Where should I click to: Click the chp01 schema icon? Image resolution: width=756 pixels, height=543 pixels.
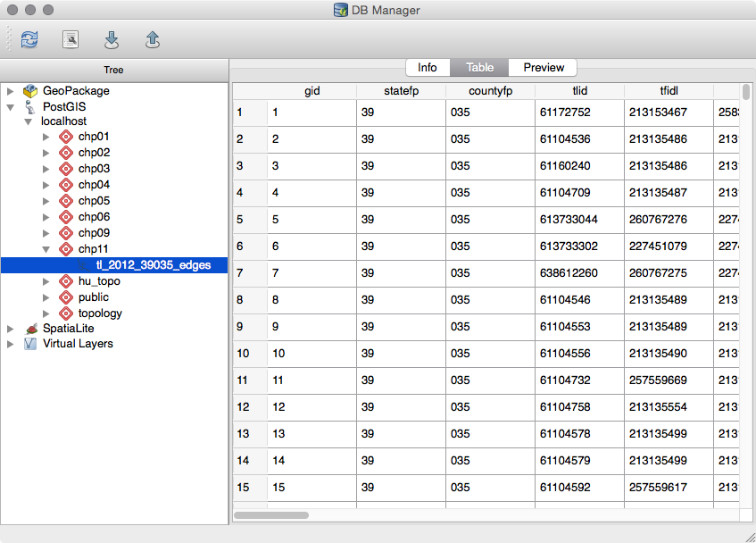click(65, 137)
